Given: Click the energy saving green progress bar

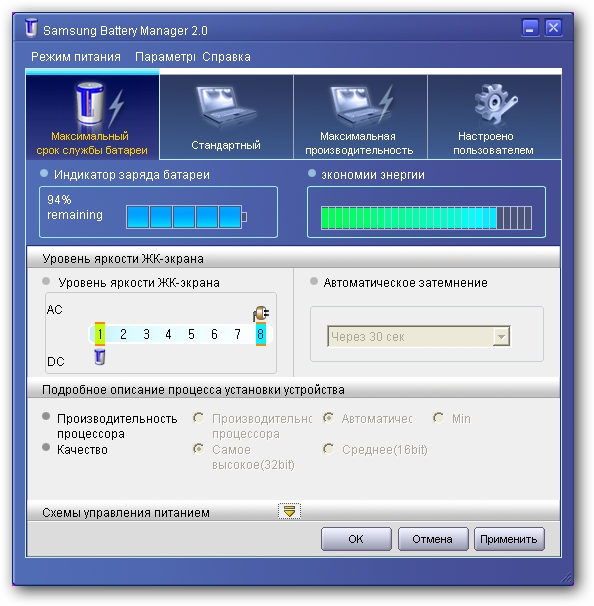Looking at the screenshot, I should pyautogui.click(x=426, y=218).
